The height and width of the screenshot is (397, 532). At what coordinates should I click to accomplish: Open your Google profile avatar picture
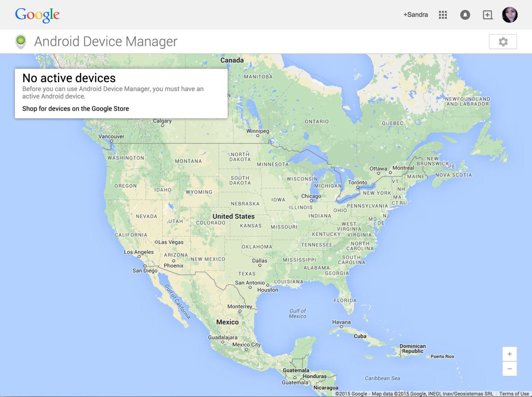tap(510, 15)
